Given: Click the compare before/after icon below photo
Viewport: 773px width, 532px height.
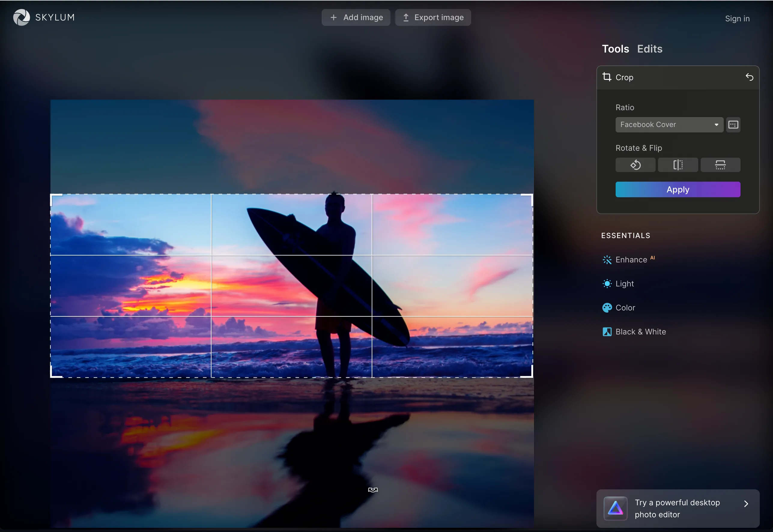Looking at the screenshot, I should 373,490.
